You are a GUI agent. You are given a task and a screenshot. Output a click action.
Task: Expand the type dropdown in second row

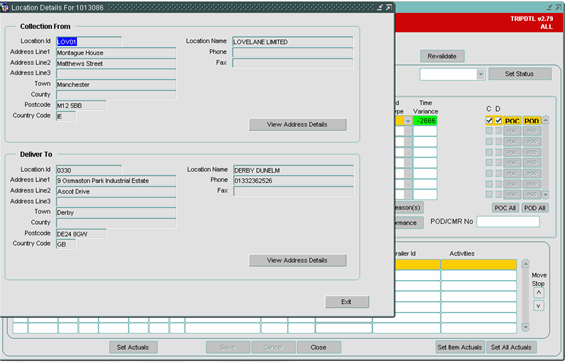click(x=408, y=131)
